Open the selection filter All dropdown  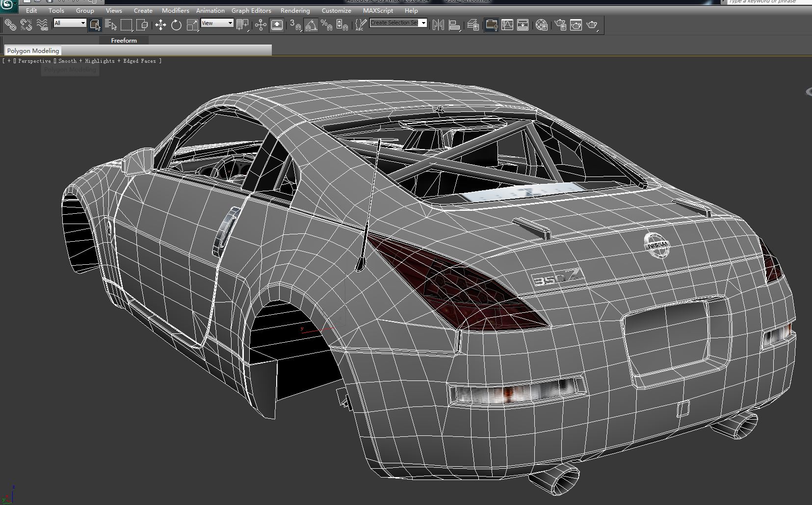point(70,23)
